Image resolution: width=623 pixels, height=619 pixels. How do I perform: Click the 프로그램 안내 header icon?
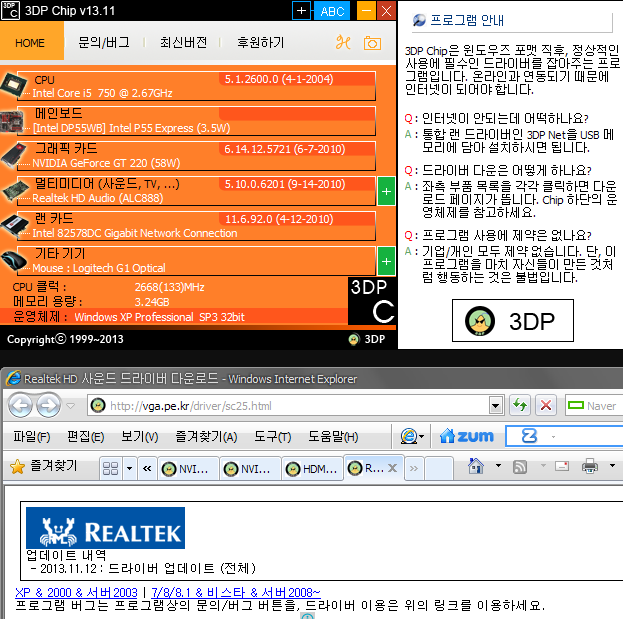coord(419,20)
